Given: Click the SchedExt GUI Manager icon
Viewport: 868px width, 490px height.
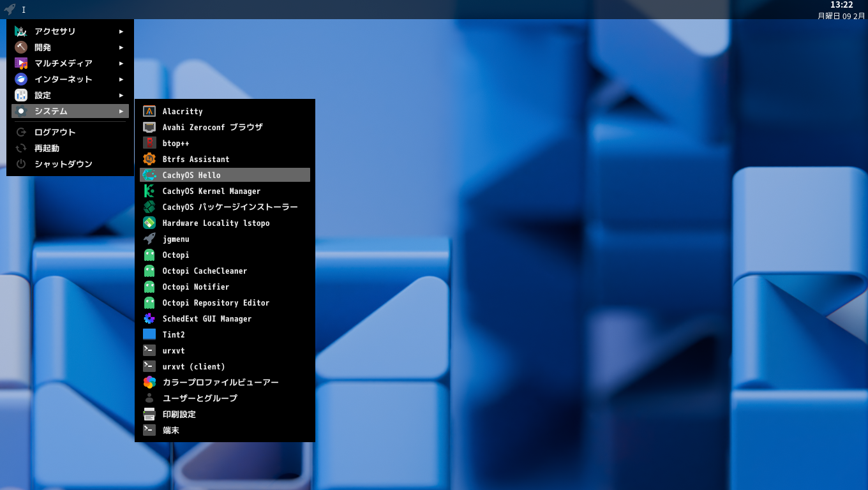Looking at the screenshot, I should coord(149,318).
